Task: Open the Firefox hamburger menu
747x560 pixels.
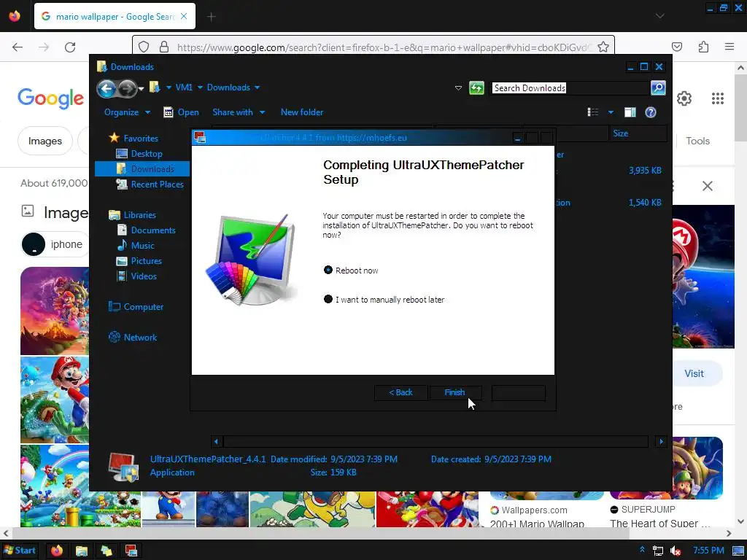Action: pyautogui.click(x=729, y=47)
